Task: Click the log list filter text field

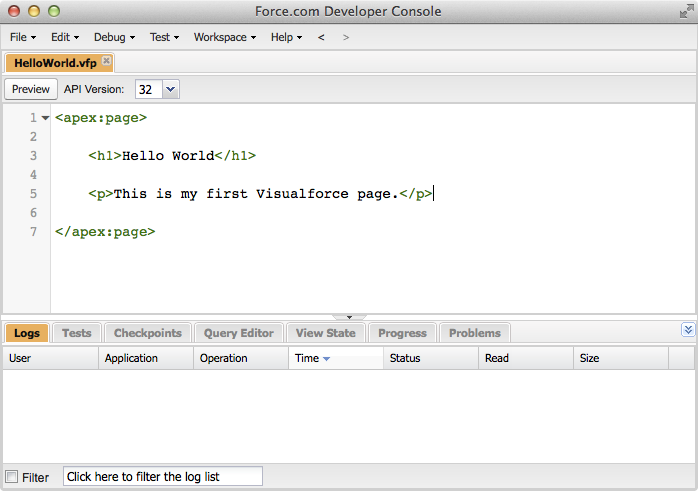Action: (163, 477)
